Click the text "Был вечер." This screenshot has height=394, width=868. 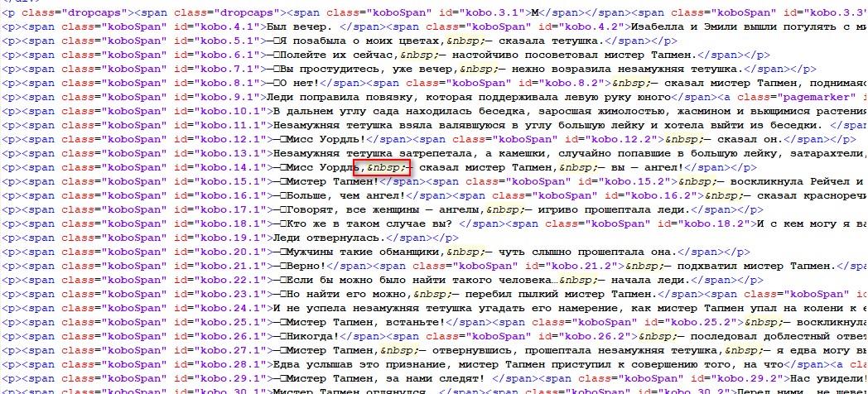[x=299, y=26]
